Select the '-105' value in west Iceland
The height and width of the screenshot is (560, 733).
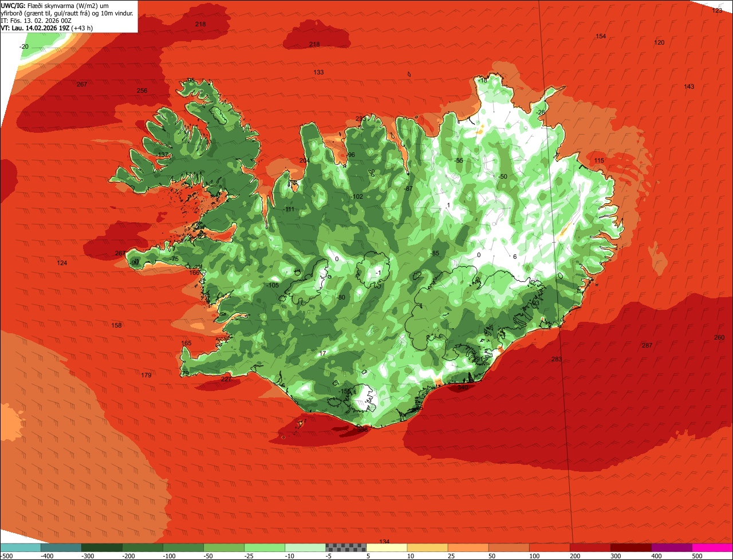(273, 285)
